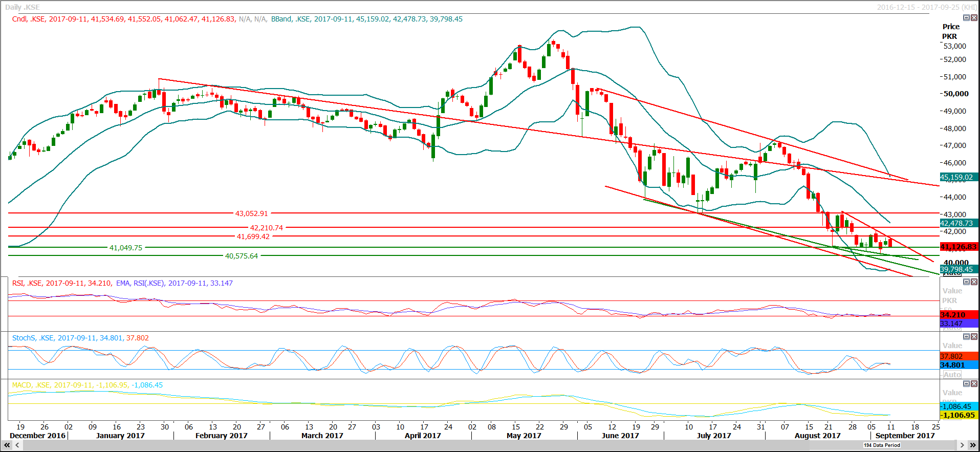
Task: Jump to latest data with double-right arrow
Action: point(973,445)
